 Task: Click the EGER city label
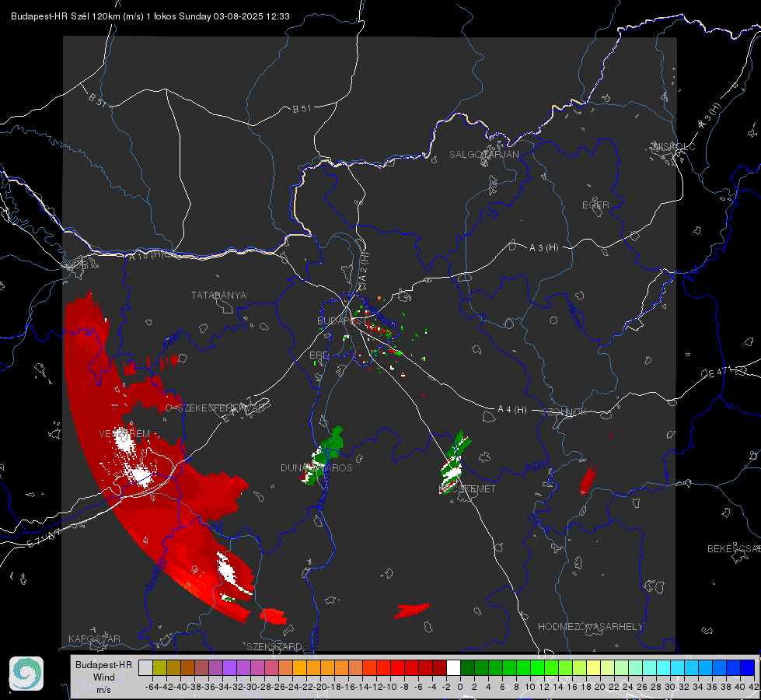[x=595, y=205]
